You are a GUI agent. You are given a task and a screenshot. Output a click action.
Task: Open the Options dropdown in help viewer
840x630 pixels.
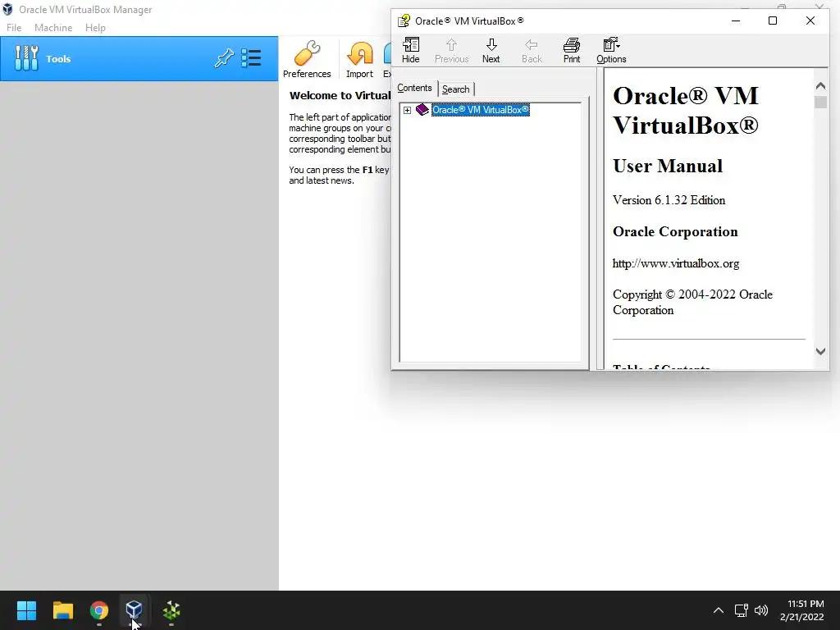pos(611,51)
